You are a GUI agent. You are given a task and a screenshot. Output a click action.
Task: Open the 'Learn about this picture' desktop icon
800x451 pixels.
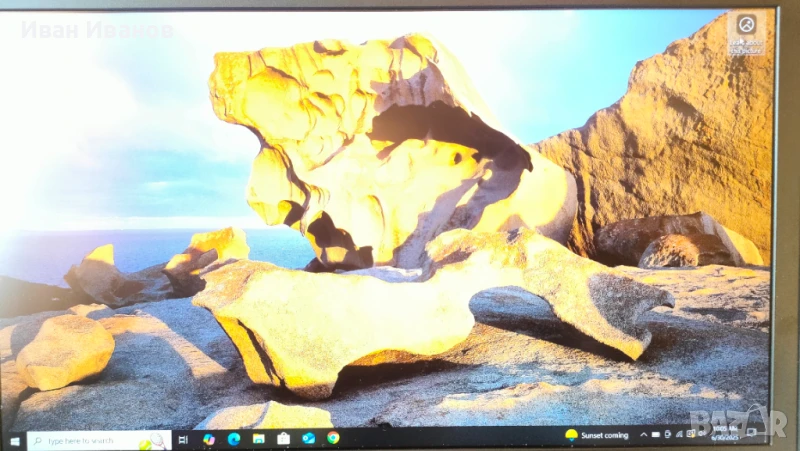746,32
